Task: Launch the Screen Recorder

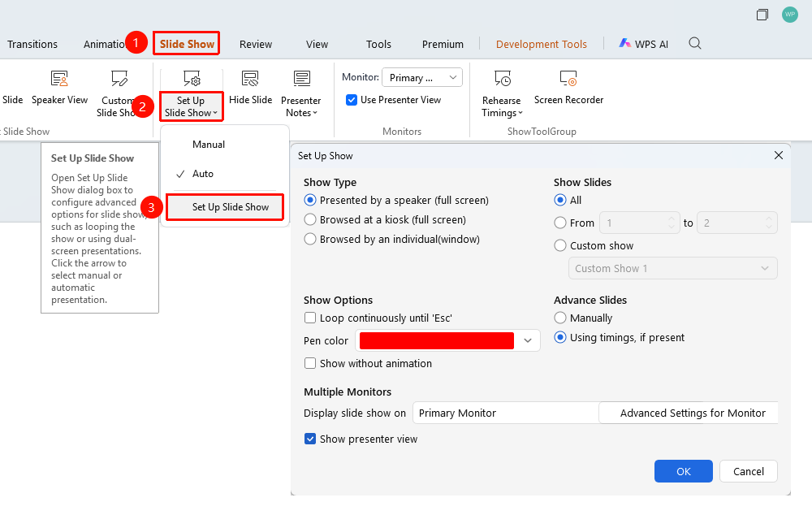Action: (x=568, y=79)
